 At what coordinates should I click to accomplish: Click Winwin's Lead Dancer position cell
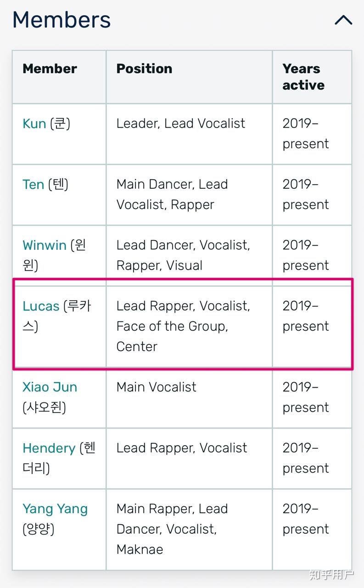(x=183, y=255)
